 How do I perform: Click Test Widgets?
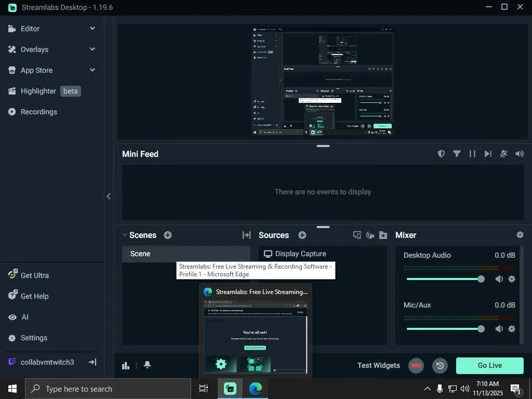pos(379,365)
